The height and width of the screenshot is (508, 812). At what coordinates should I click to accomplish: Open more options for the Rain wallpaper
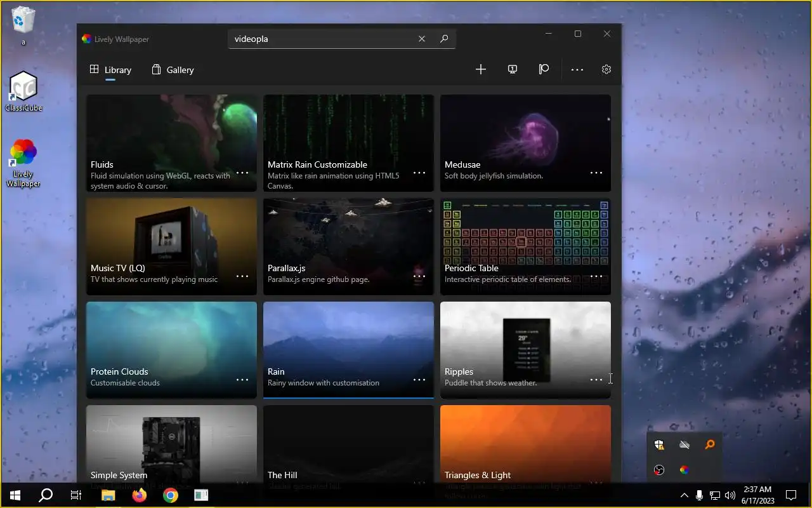coord(419,379)
